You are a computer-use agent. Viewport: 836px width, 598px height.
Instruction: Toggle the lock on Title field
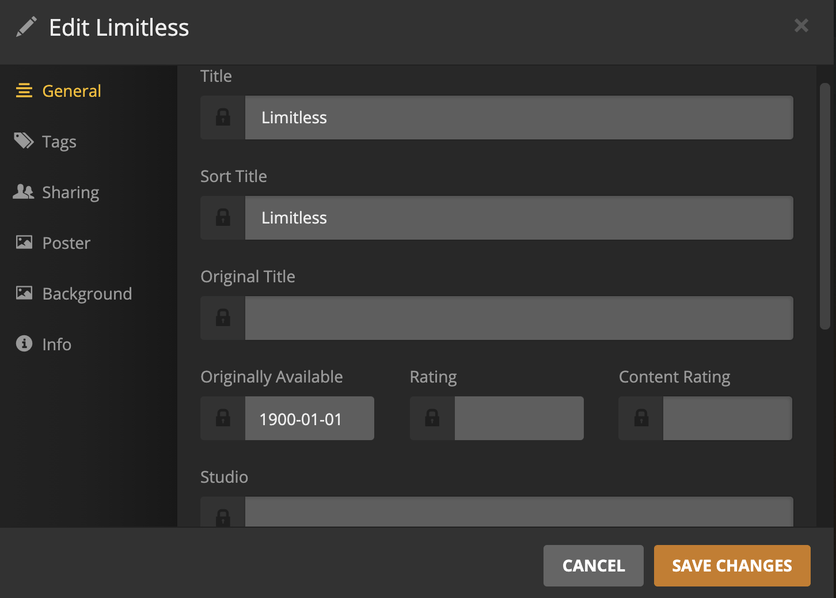pyautogui.click(x=223, y=118)
